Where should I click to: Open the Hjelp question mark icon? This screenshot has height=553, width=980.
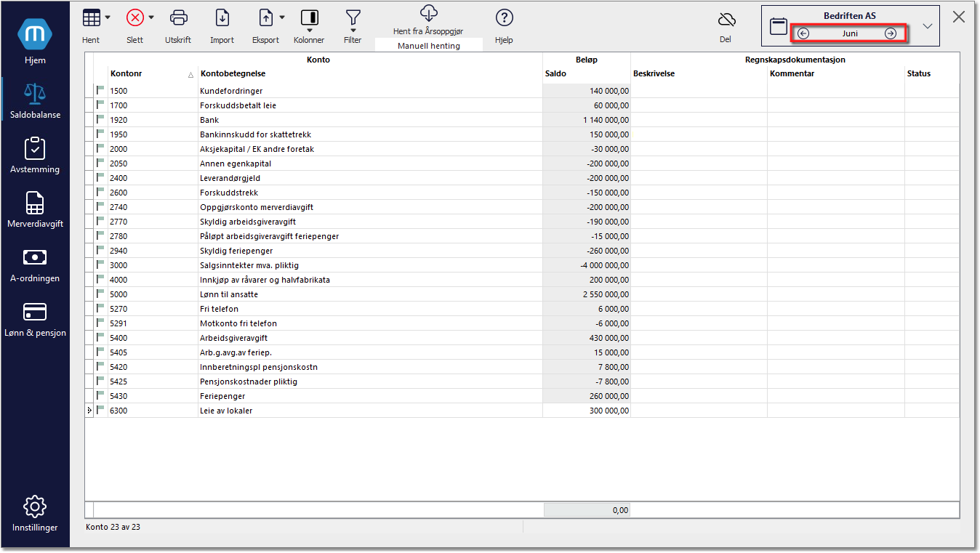(504, 17)
